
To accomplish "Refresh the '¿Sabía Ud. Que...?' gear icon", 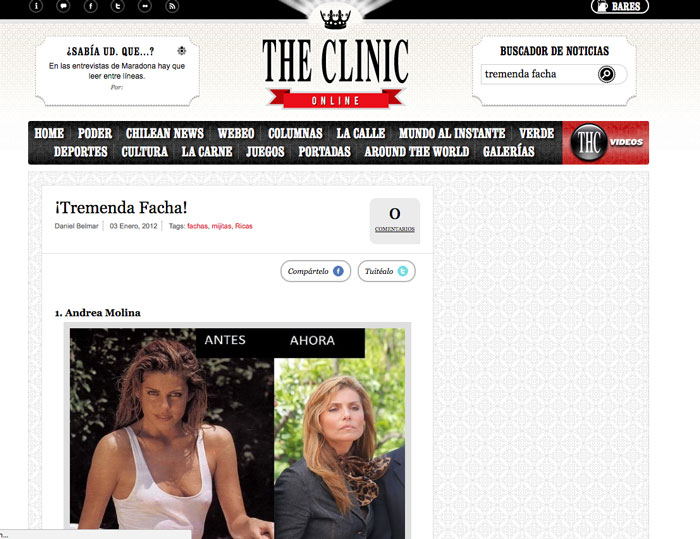I will tap(181, 50).
